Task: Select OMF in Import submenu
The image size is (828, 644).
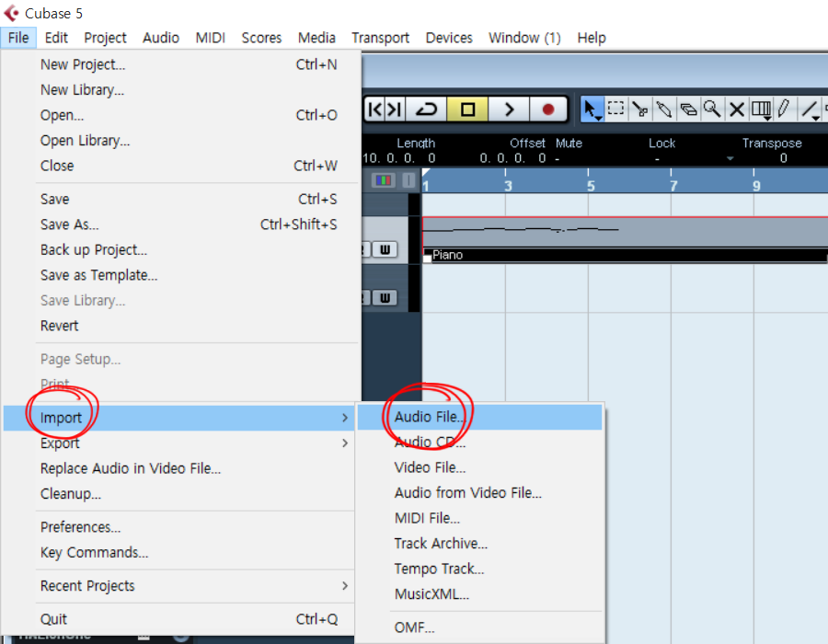Action: pos(479,627)
